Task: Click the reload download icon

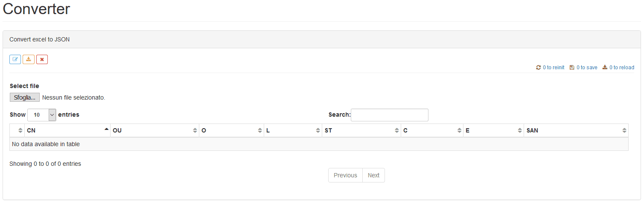Action: [x=605, y=68]
